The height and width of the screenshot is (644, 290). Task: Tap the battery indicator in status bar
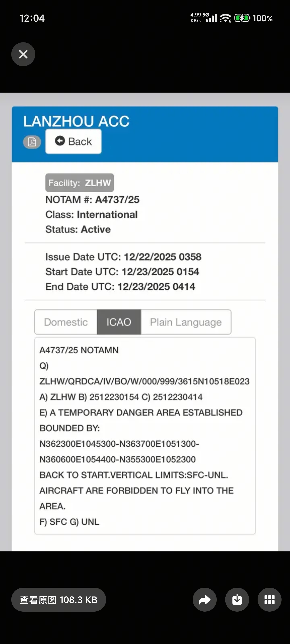(242, 18)
